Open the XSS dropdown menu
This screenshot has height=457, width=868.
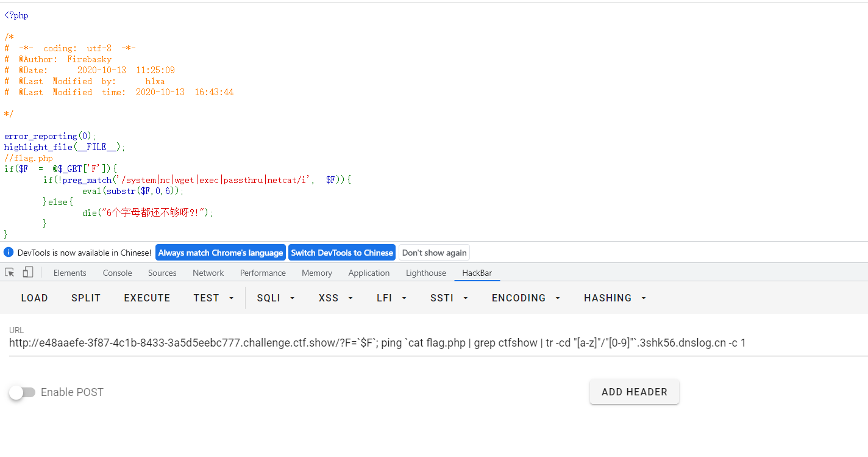pos(336,298)
